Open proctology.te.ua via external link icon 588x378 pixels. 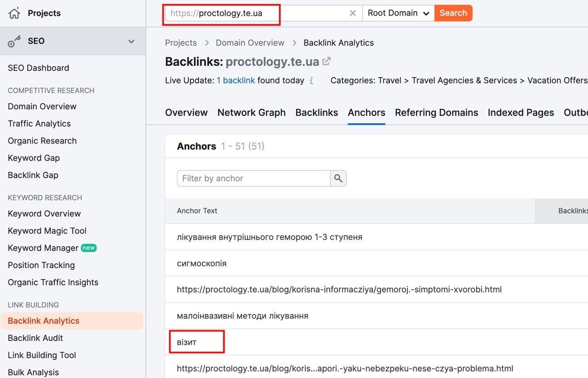(x=327, y=61)
